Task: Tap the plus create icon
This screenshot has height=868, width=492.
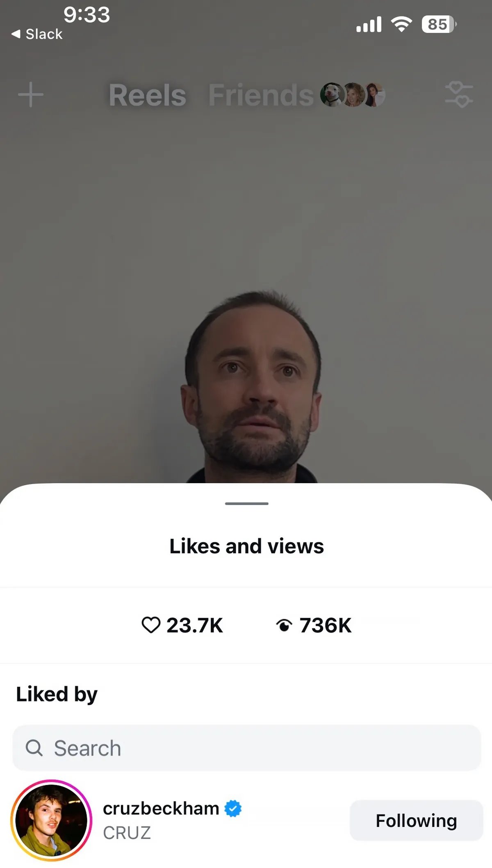Action: (x=31, y=95)
